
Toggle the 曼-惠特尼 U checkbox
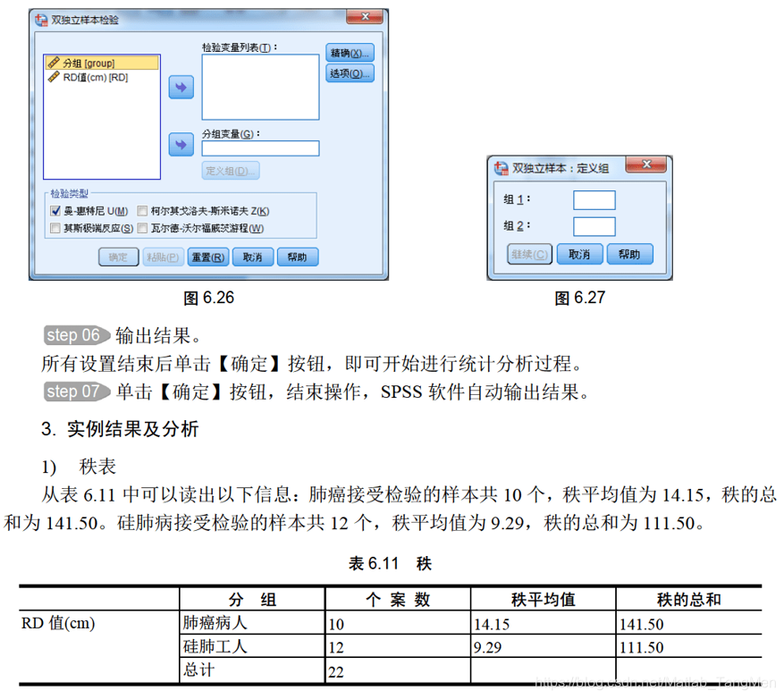click(55, 211)
